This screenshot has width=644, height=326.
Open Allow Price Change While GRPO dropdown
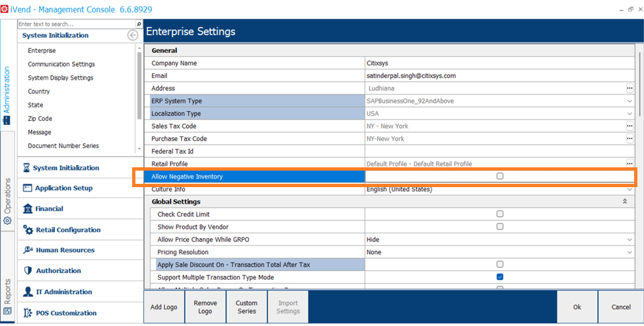tap(629, 239)
